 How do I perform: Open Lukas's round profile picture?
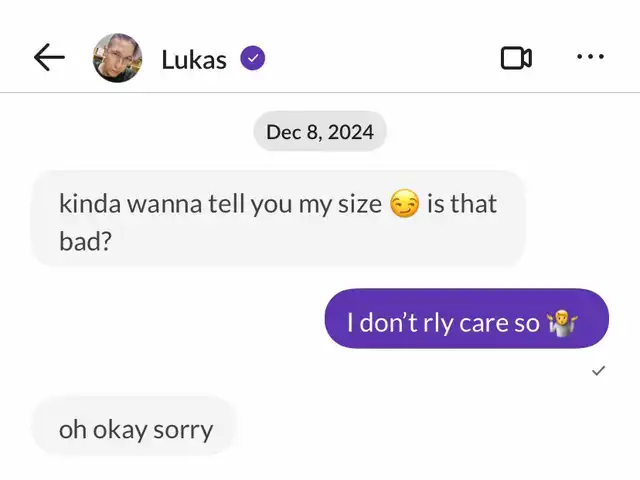tap(118, 58)
